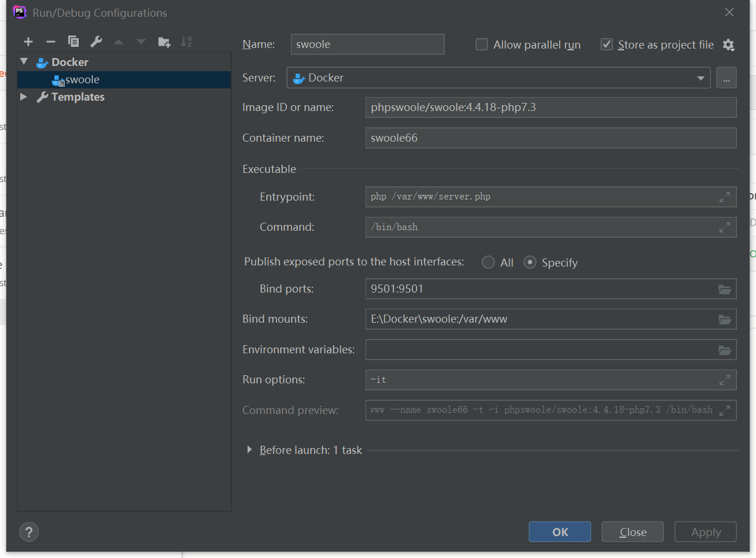This screenshot has width=756, height=558.
Task: Open Environment variables browse icon
Action: [725, 350]
